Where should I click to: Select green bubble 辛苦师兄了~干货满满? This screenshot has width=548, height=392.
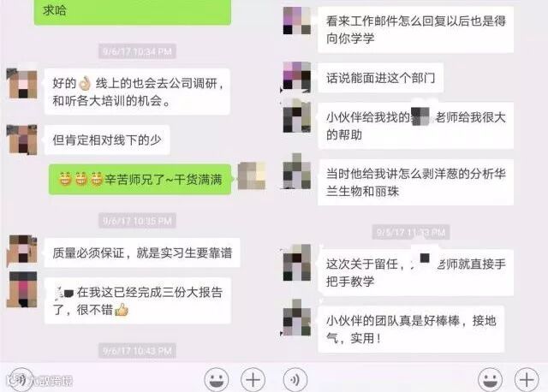140,180
